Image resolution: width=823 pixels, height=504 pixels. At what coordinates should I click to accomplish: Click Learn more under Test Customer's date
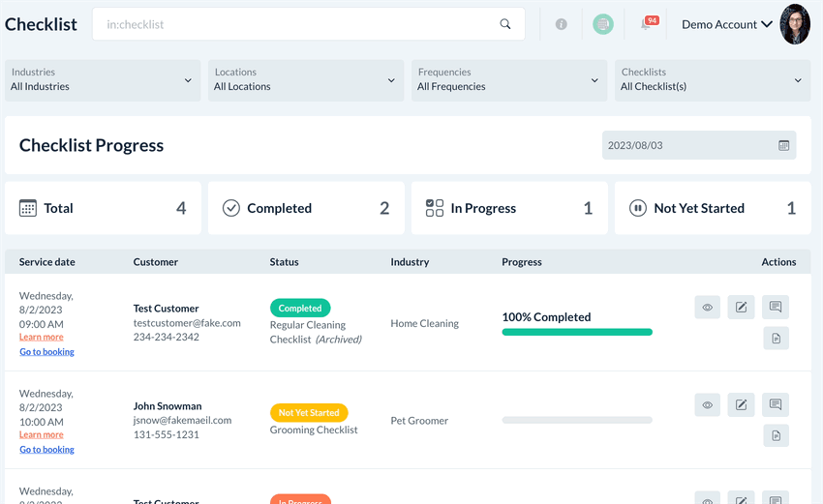click(42, 337)
